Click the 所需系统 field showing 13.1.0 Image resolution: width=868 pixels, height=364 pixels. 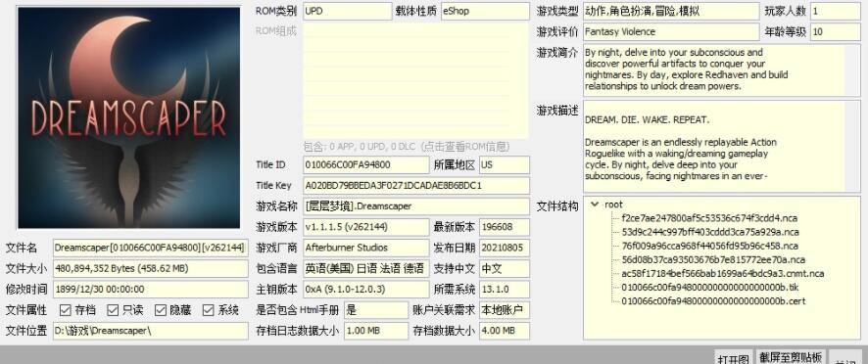505,289
